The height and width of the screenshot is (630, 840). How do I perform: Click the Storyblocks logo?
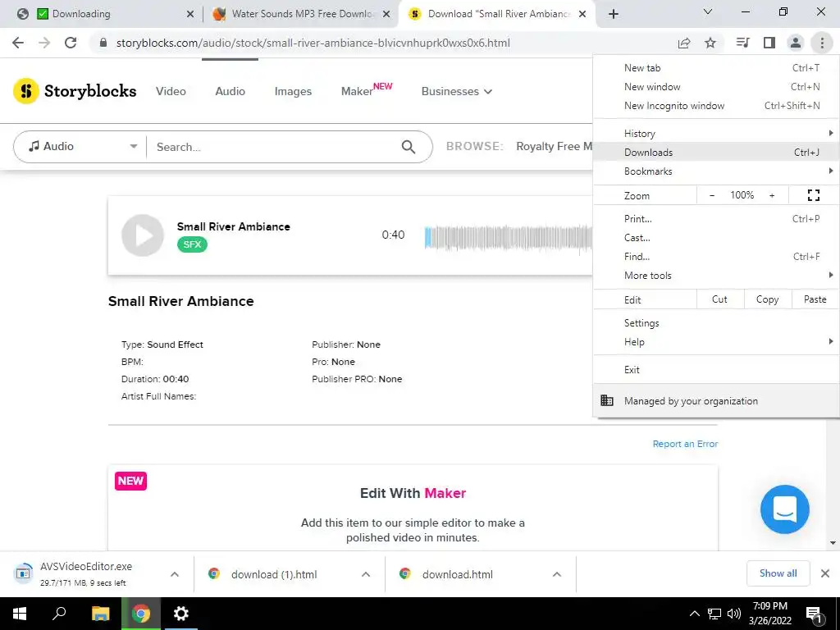tap(75, 91)
